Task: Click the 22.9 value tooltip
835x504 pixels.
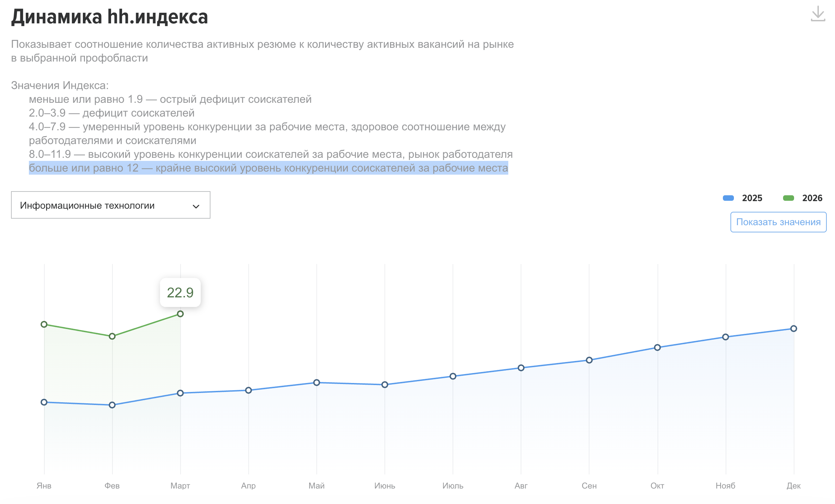Action: [x=180, y=293]
